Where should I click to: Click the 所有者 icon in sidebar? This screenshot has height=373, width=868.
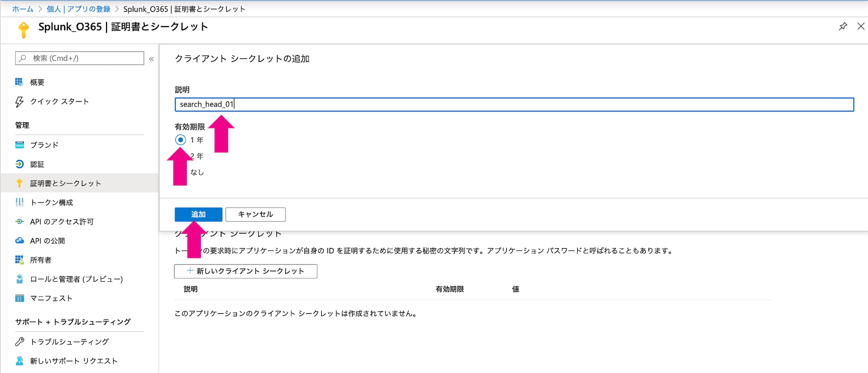point(19,259)
